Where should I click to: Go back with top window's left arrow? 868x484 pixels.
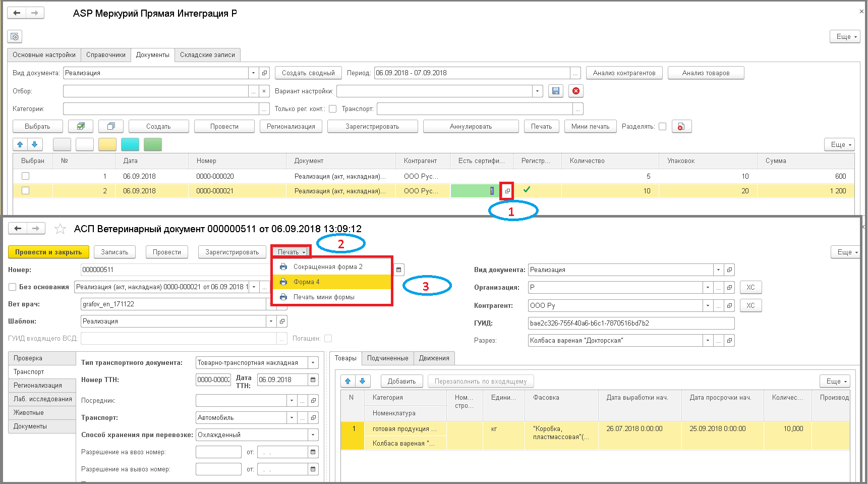[17, 13]
